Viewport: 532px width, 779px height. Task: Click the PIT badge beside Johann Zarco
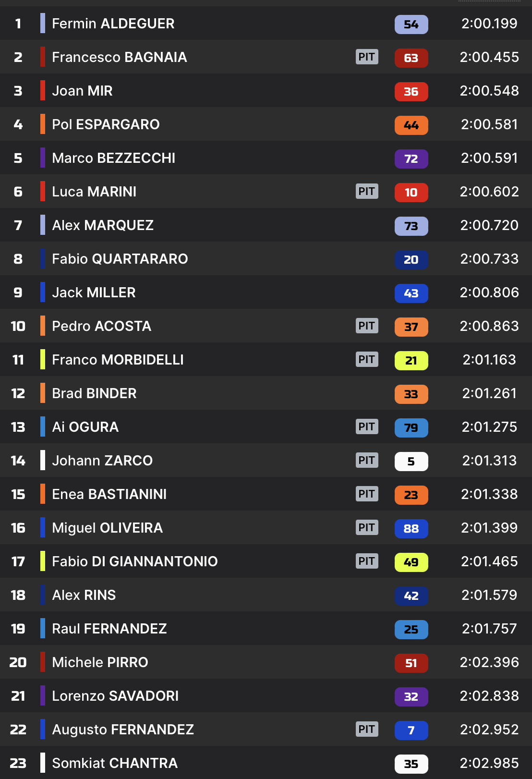click(x=367, y=461)
